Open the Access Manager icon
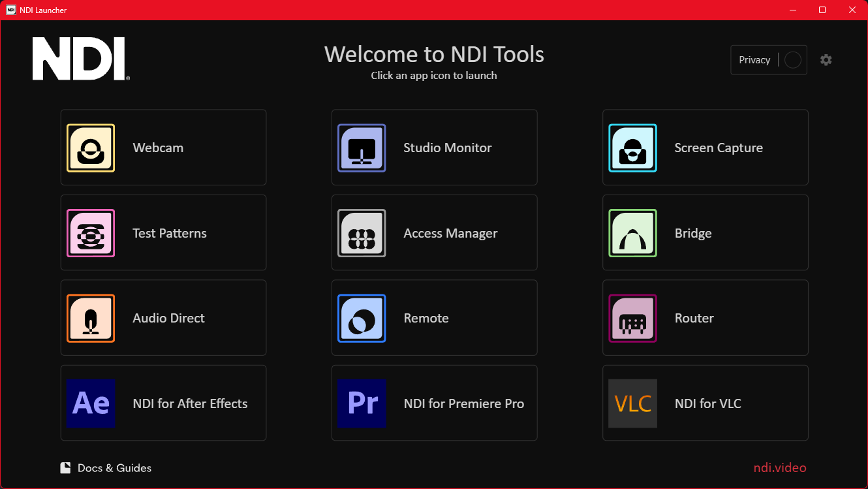This screenshot has height=489, width=868. pos(362,233)
